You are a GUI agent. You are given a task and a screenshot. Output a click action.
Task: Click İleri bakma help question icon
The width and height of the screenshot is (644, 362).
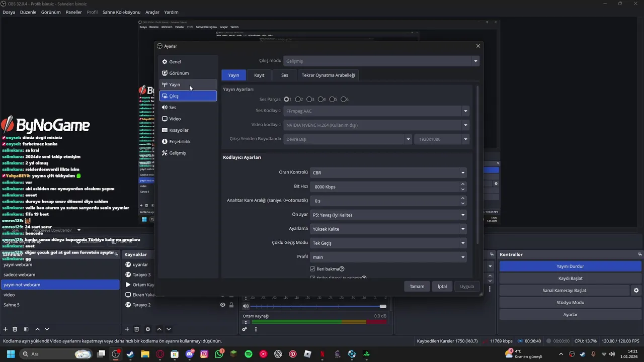click(342, 269)
